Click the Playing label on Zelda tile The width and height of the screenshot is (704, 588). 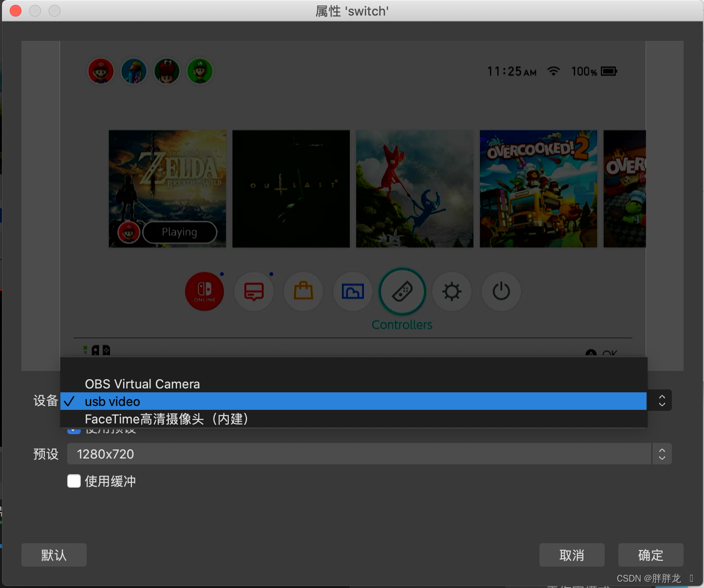tap(180, 232)
